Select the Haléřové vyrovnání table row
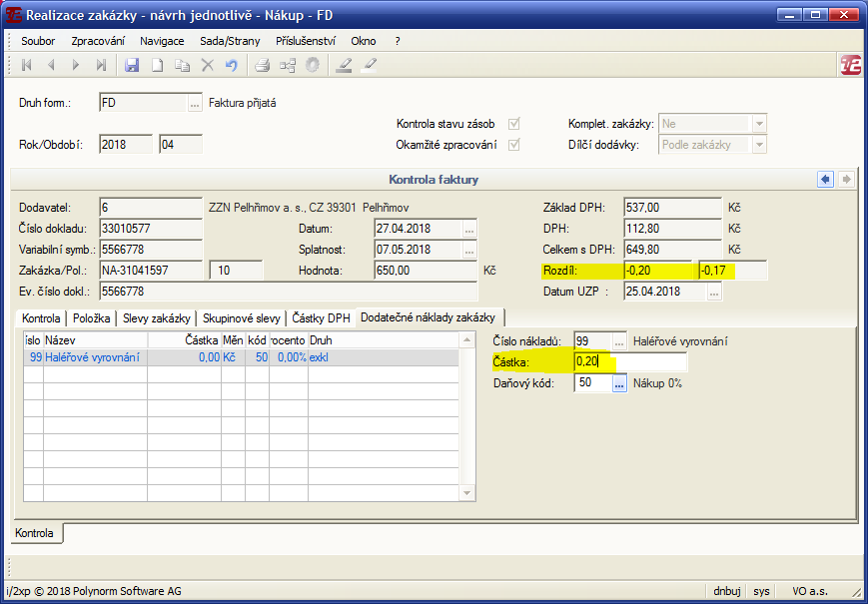This screenshot has width=868, height=604. click(x=242, y=357)
